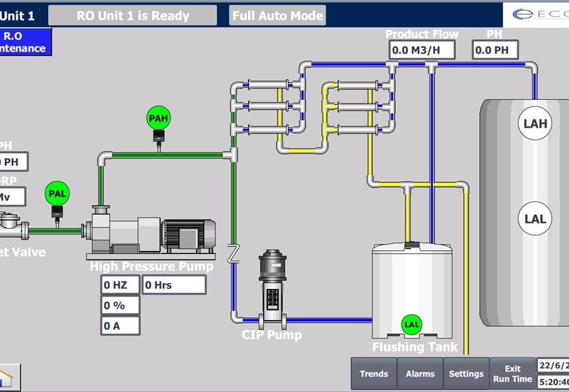Click the 'RO Unit 1 is Ready' status banner
The width and height of the screenshot is (569, 392).
coord(133,16)
